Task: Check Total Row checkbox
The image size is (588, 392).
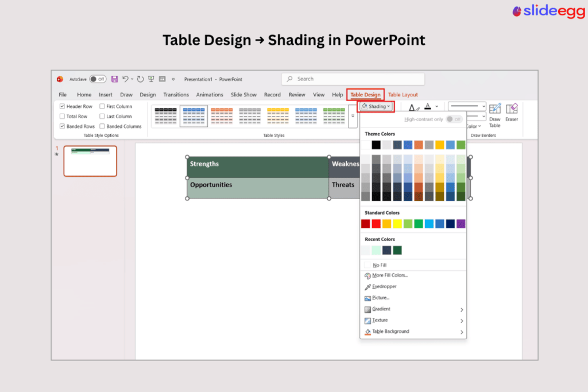Action: 62,117
